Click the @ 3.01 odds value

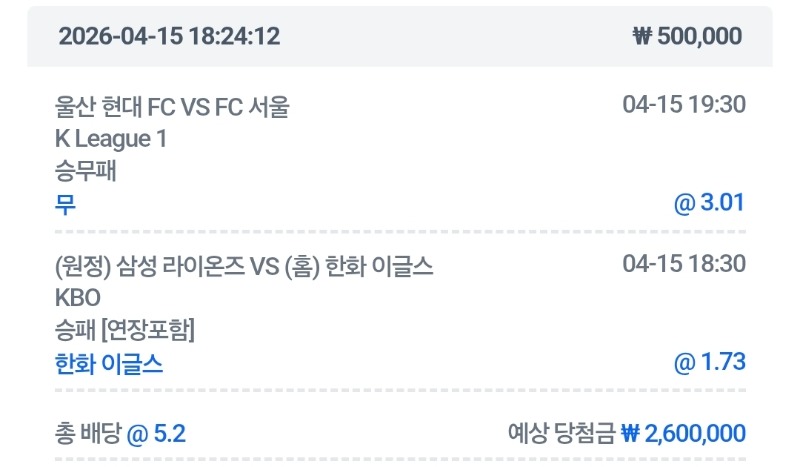[709, 204]
